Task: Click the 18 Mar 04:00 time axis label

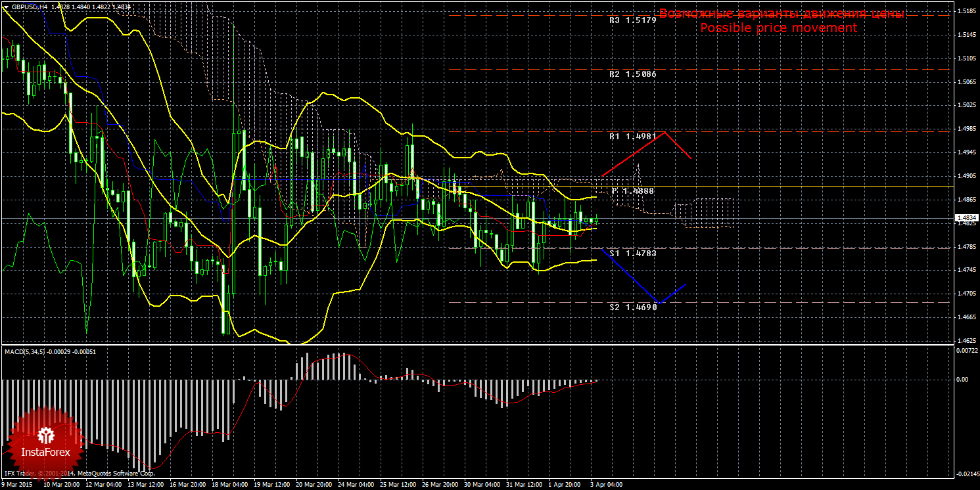Action: point(229,485)
